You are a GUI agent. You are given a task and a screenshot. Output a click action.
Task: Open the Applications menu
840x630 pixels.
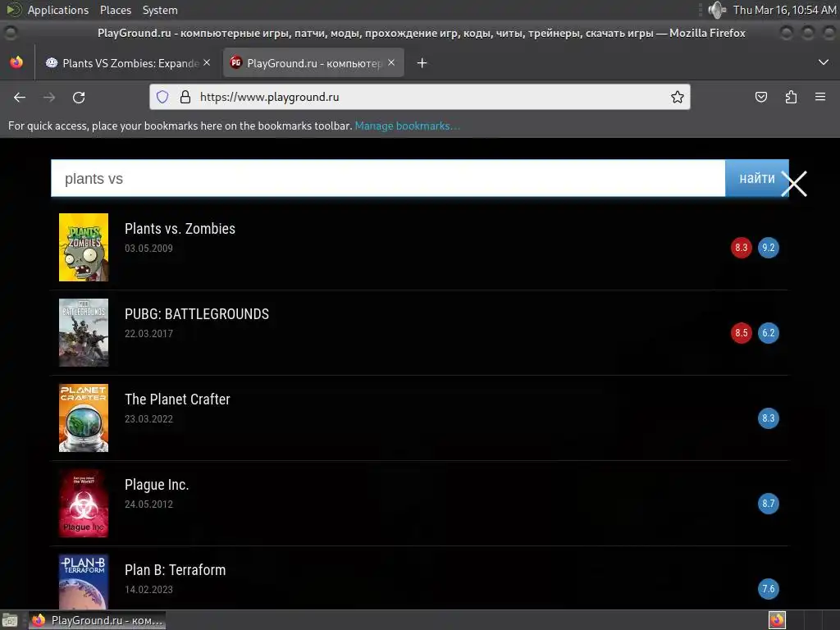(x=58, y=10)
